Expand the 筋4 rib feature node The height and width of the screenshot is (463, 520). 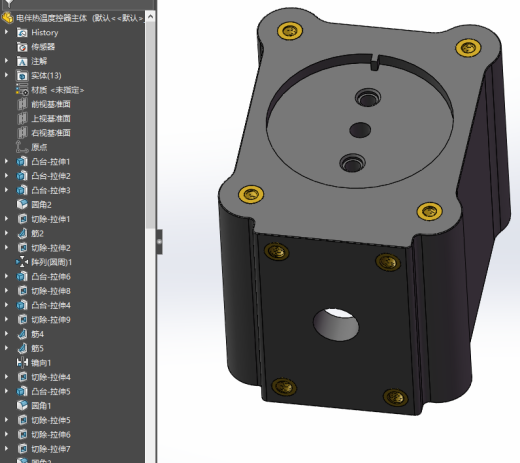coord(6,334)
